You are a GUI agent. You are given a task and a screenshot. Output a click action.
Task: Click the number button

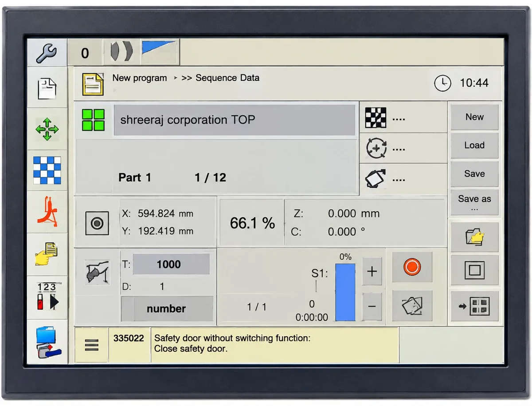167,309
